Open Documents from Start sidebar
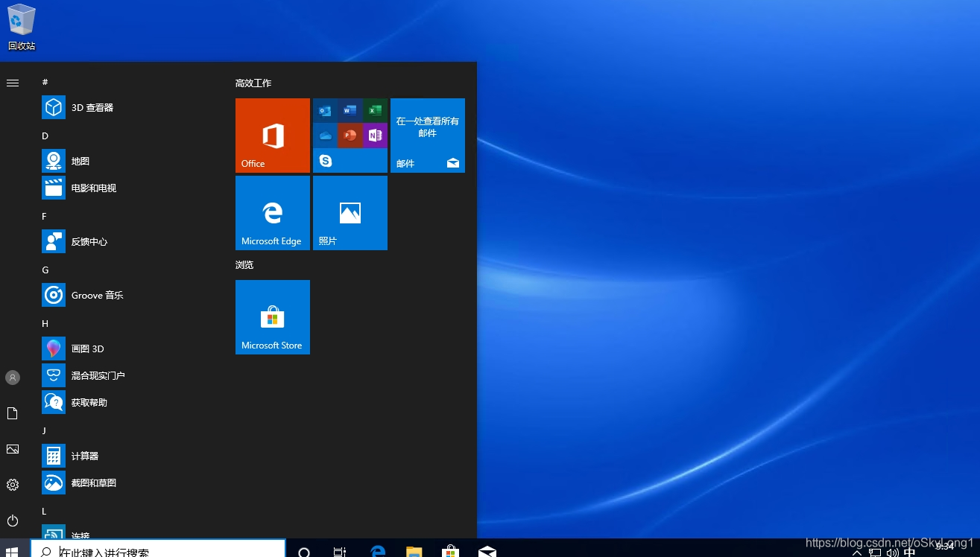This screenshot has height=557, width=980. pyautogui.click(x=13, y=413)
